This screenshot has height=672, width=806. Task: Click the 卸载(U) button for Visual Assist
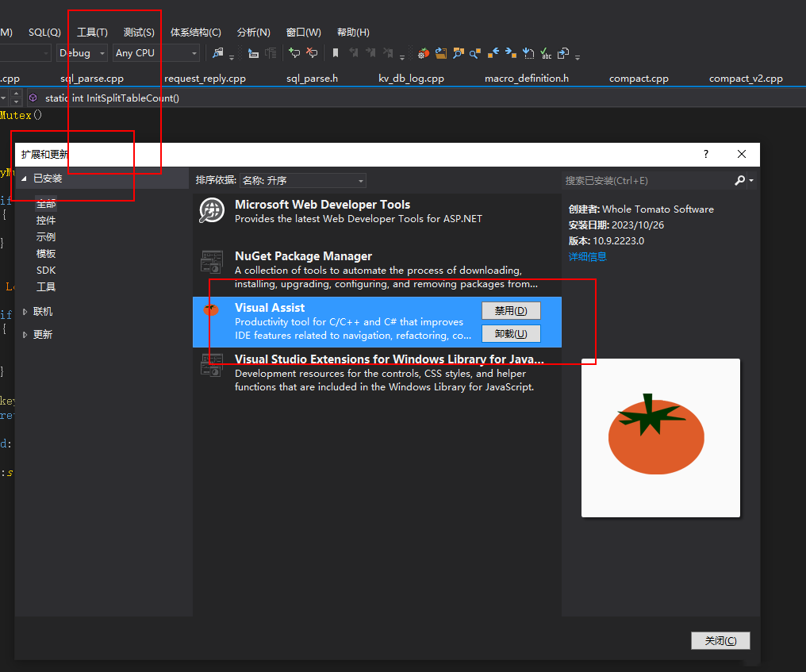click(x=511, y=334)
